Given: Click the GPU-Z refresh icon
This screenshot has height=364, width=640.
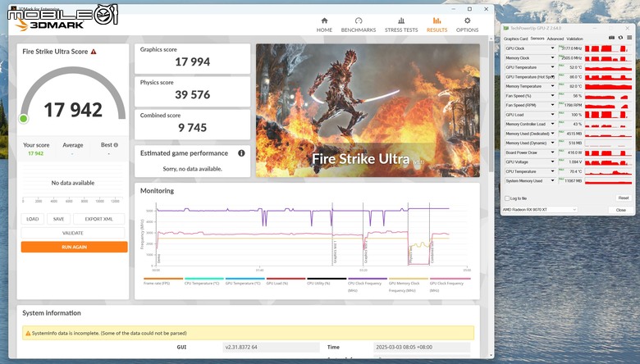Looking at the screenshot, I should [x=620, y=38].
